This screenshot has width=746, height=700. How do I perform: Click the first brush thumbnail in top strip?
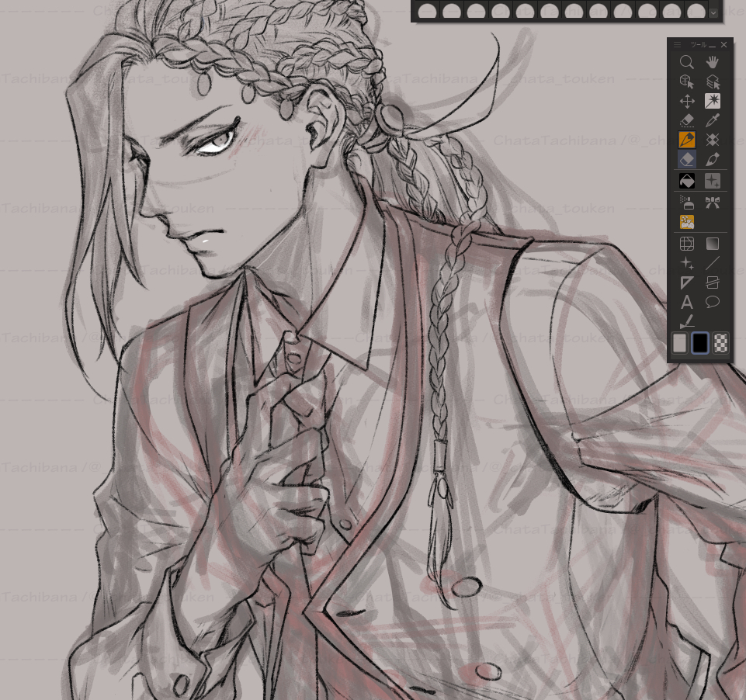click(x=428, y=11)
